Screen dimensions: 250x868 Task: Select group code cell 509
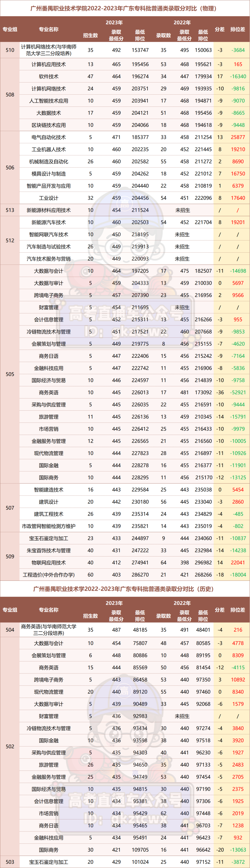coord(10,556)
